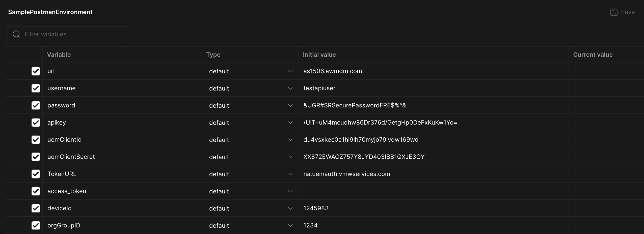Expand the type dropdown for TokenURL
Viewport: 644px width, 234px height.
click(250, 174)
